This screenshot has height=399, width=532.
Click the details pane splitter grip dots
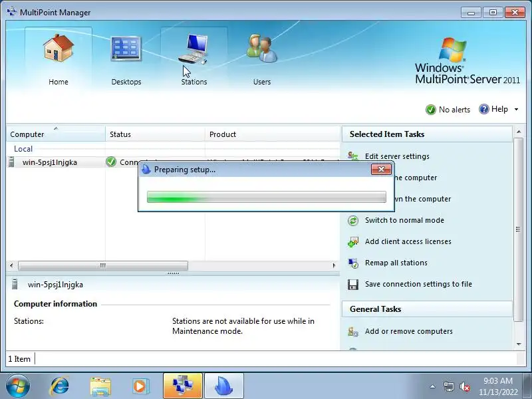pyautogui.click(x=173, y=273)
